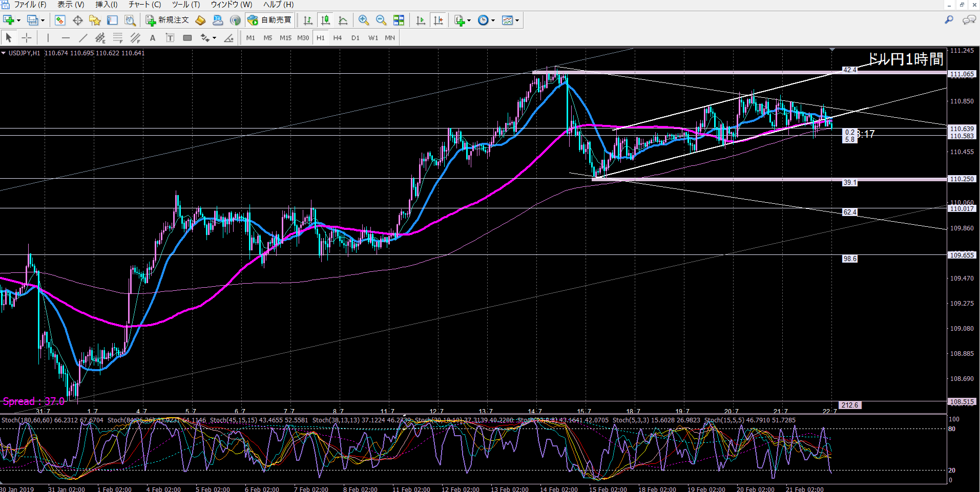Viewport: 980px width, 492px height.
Task: Open the Data Window crosshair-target icon
Action: (x=78, y=20)
